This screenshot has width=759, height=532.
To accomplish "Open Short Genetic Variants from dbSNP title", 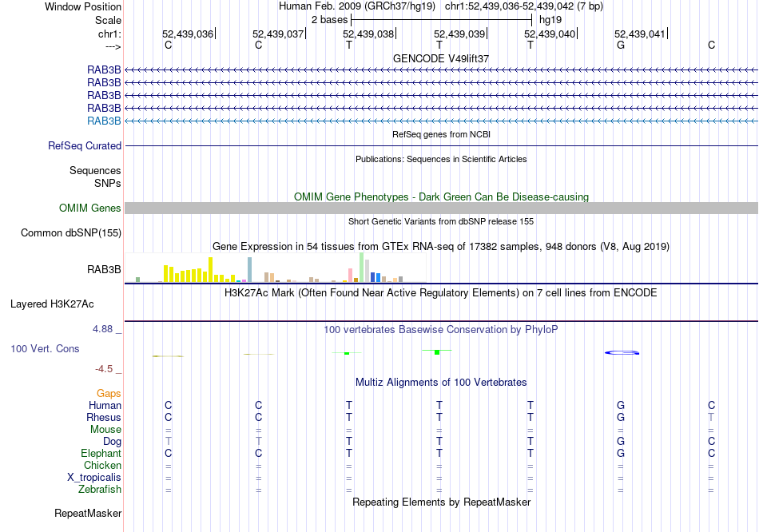I will tap(441, 222).
